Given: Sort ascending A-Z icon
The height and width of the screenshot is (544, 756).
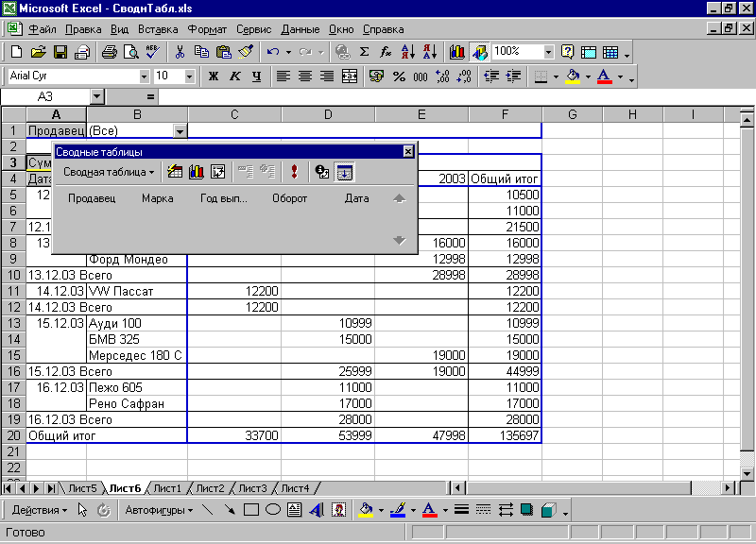Looking at the screenshot, I should [x=408, y=52].
